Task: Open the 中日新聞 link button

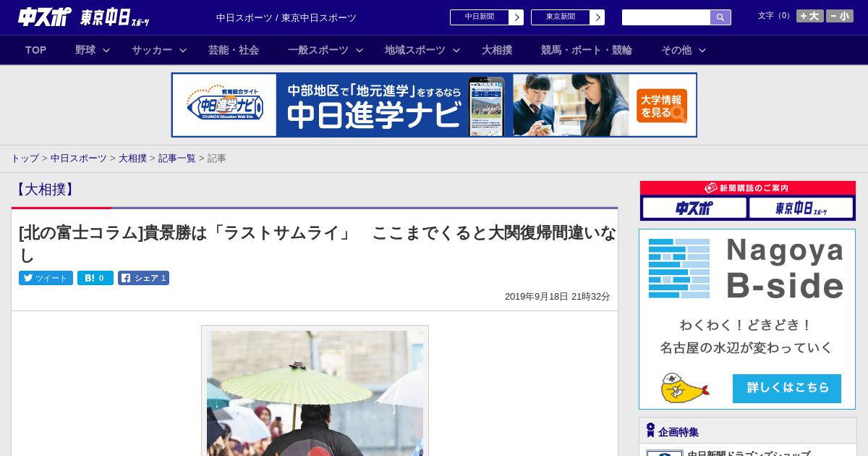Action: (x=486, y=17)
